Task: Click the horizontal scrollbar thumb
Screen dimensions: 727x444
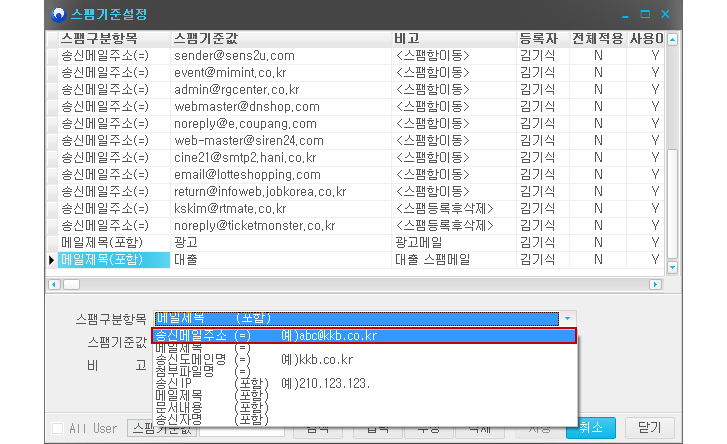Action: 71,284
